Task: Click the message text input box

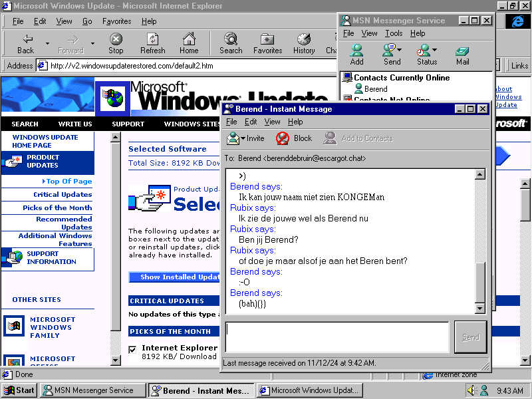Action: tap(337, 336)
